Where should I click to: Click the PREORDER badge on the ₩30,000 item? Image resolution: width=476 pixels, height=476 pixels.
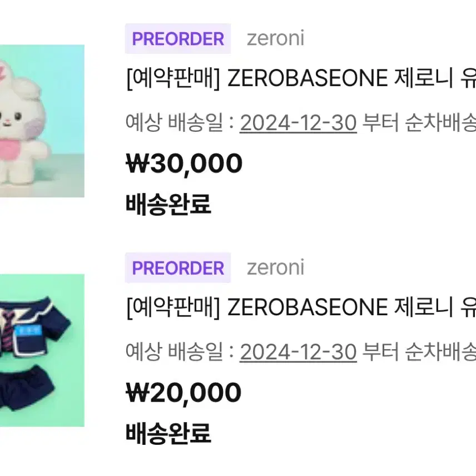point(178,38)
